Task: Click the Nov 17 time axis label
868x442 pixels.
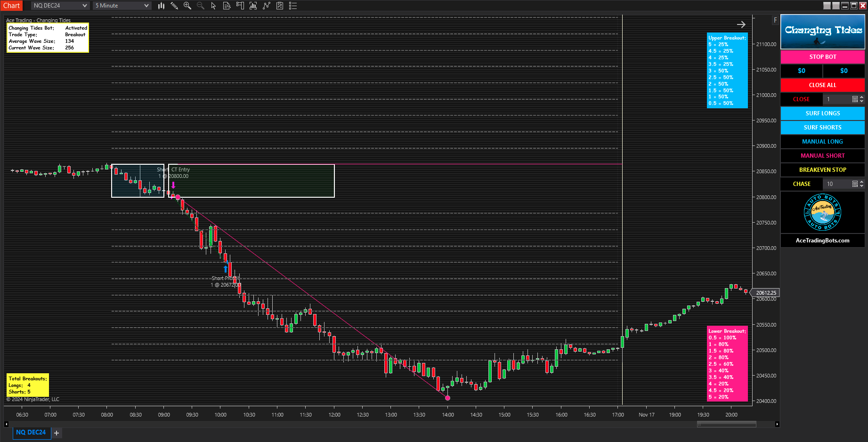Action: click(x=647, y=415)
